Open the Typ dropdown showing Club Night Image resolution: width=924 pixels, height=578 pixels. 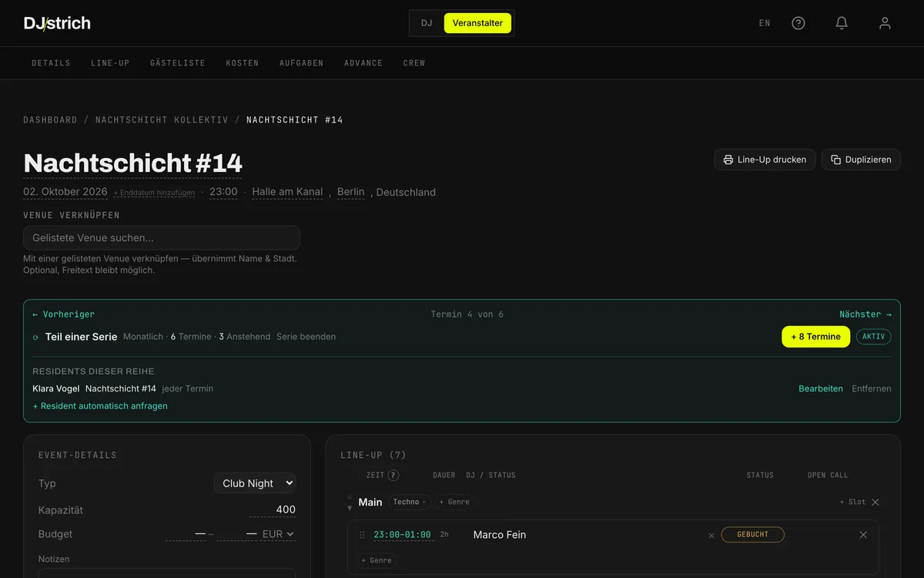click(255, 483)
